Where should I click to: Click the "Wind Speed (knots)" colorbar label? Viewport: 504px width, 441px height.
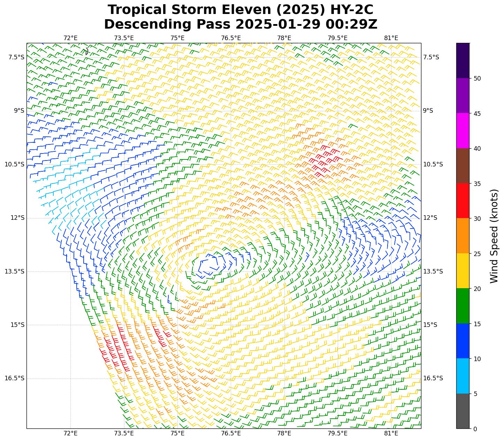click(x=494, y=236)
